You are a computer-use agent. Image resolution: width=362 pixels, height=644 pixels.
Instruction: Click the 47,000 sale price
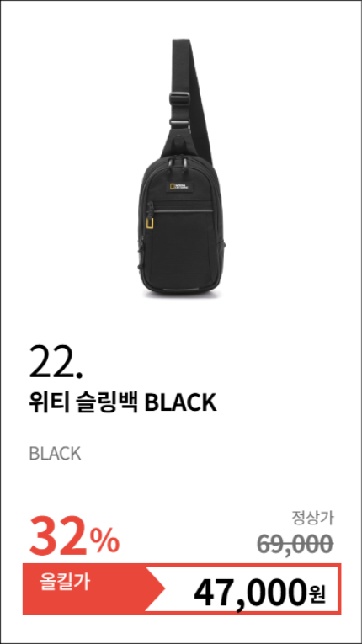[x=250, y=593]
